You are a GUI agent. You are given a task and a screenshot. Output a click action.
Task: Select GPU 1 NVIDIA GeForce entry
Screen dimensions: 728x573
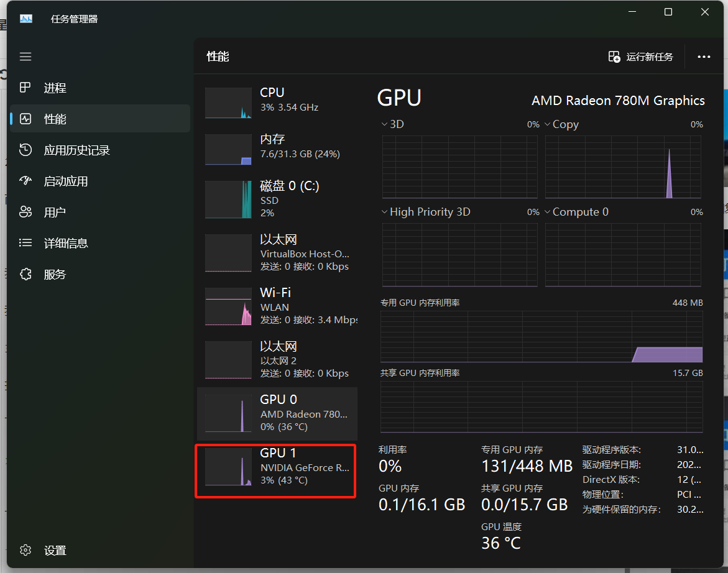tap(277, 467)
